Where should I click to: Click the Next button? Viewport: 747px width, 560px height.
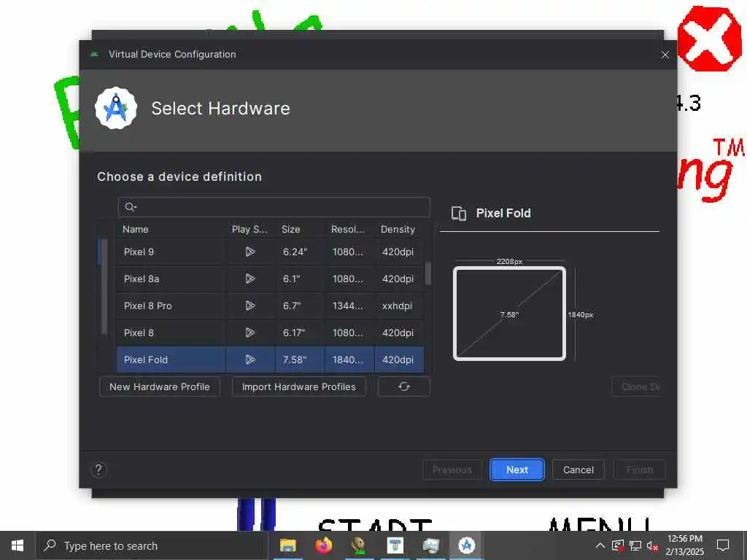517,470
